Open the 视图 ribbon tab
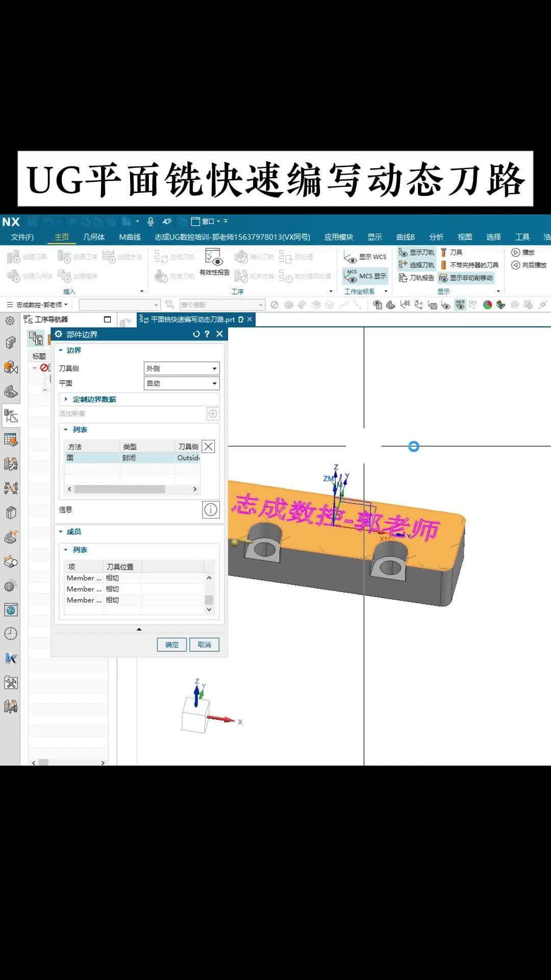Viewport: 551px width, 980px height. (x=465, y=237)
